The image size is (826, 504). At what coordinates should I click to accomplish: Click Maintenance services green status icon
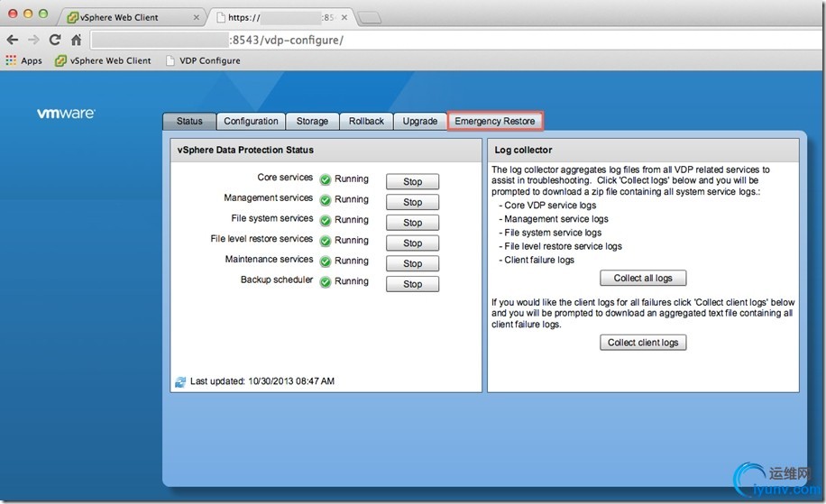[325, 261]
